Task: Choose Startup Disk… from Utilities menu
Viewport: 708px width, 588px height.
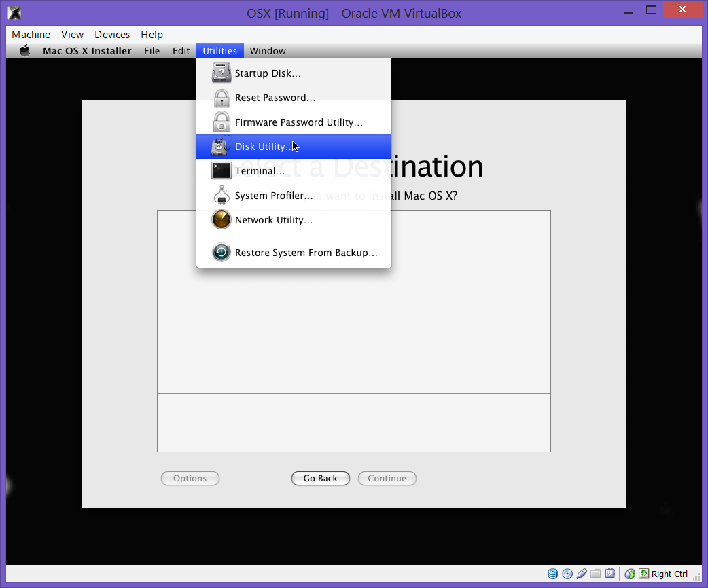Action: click(x=294, y=73)
